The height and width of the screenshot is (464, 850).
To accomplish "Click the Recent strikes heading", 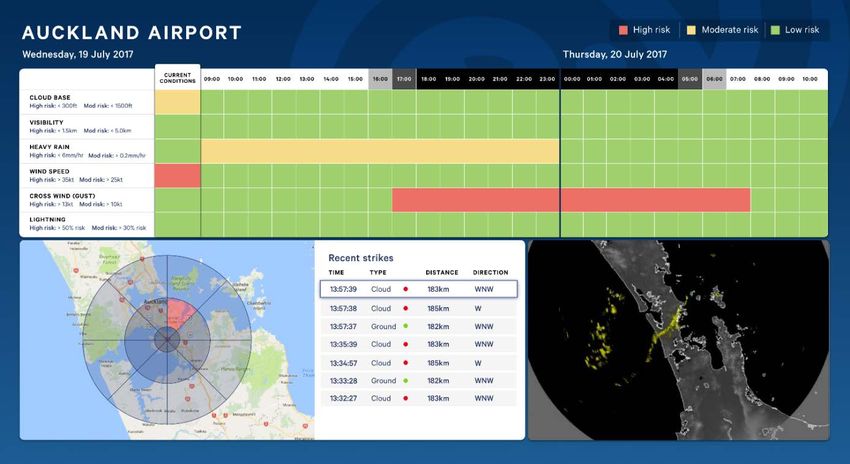I will coord(361,258).
